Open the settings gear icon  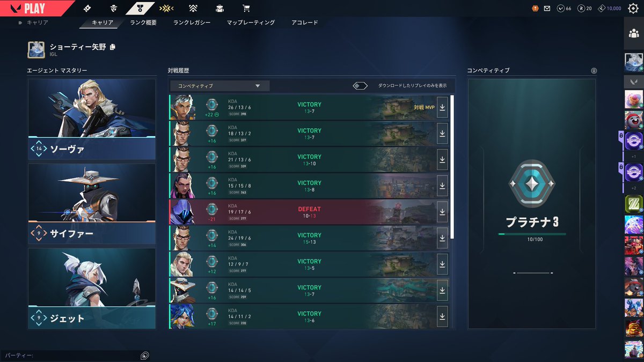click(x=633, y=8)
